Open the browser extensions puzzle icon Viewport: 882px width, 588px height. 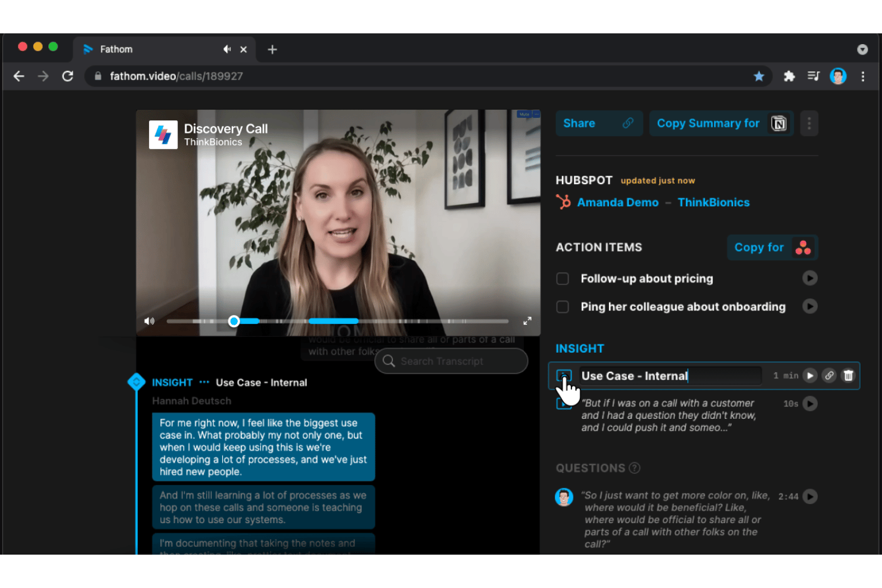pos(789,76)
